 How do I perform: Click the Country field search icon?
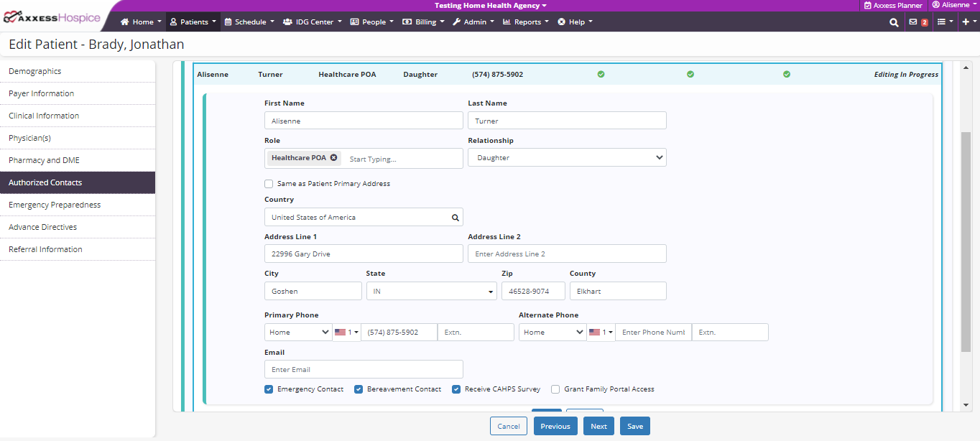click(x=455, y=218)
